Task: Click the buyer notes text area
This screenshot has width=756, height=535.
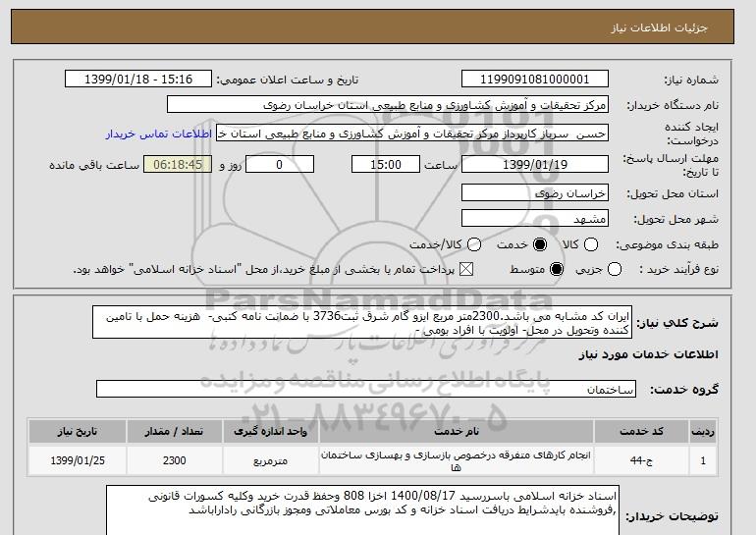Action: (362, 509)
